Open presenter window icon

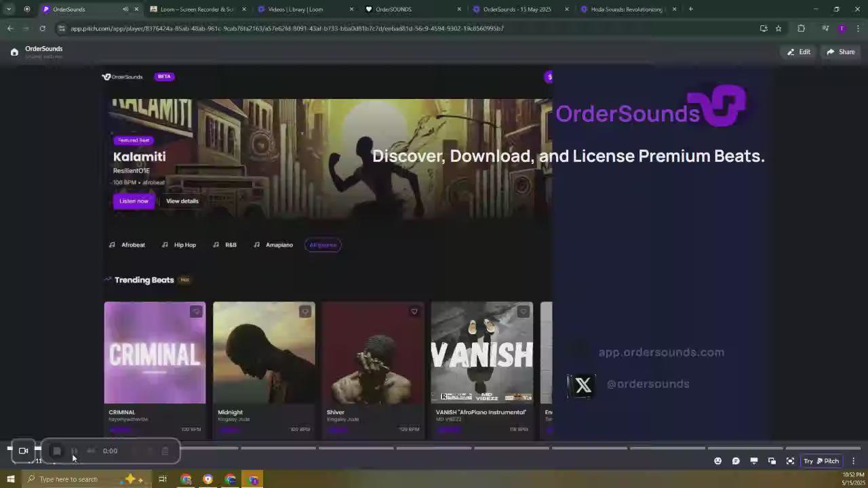[772, 461]
